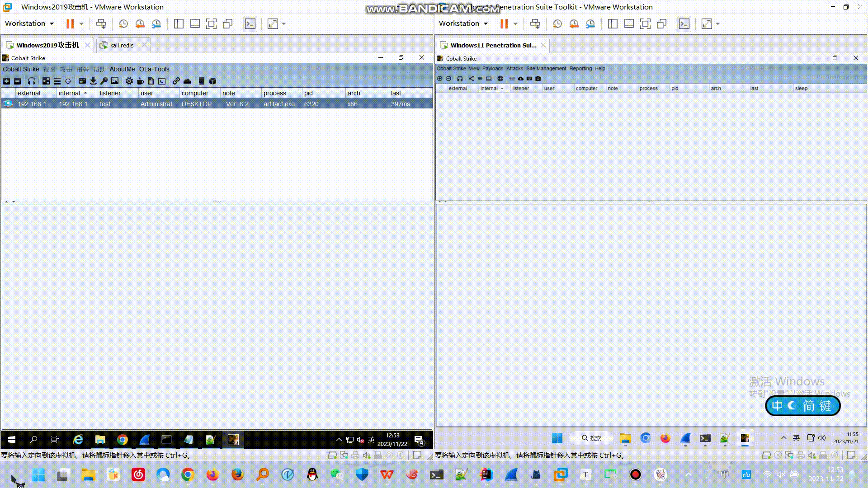The image size is (868, 488).
Task: Open Reporting menu in right Cobalt Strike
Action: click(x=580, y=69)
